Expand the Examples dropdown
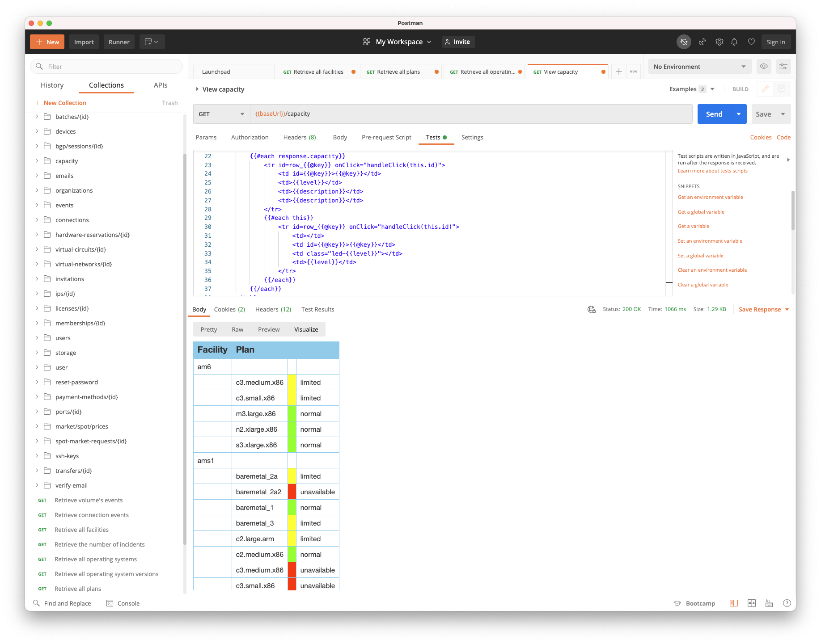The image size is (821, 644). pos(692,89)
